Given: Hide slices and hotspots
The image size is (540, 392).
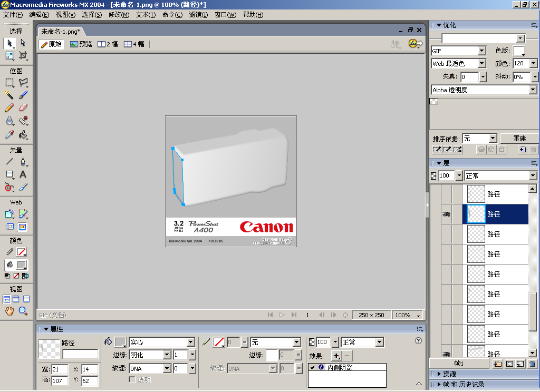Looking at the screenshot, I should point(11,227).
